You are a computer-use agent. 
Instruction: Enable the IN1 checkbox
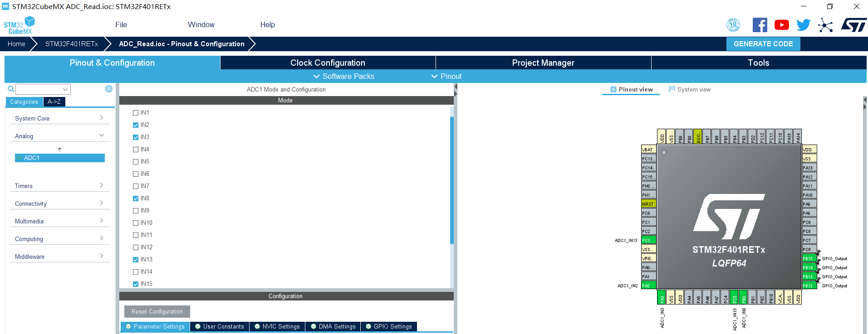[136, 113]
